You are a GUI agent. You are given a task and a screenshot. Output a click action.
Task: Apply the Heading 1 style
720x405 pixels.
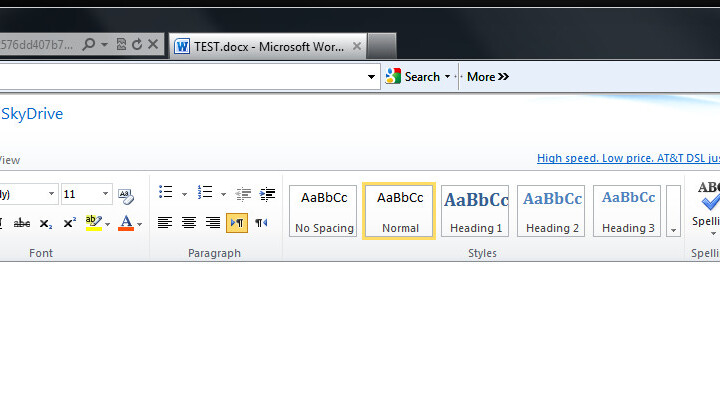[x=475, y=211]
